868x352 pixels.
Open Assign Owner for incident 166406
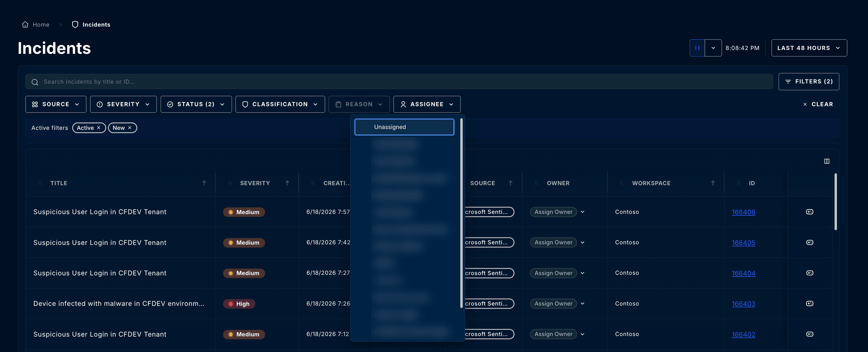coord(557,212)
